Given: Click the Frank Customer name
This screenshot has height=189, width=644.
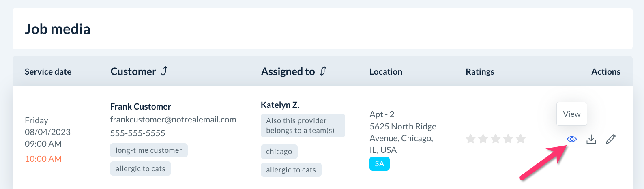Looking at the screenshot, I should [140, 107].
